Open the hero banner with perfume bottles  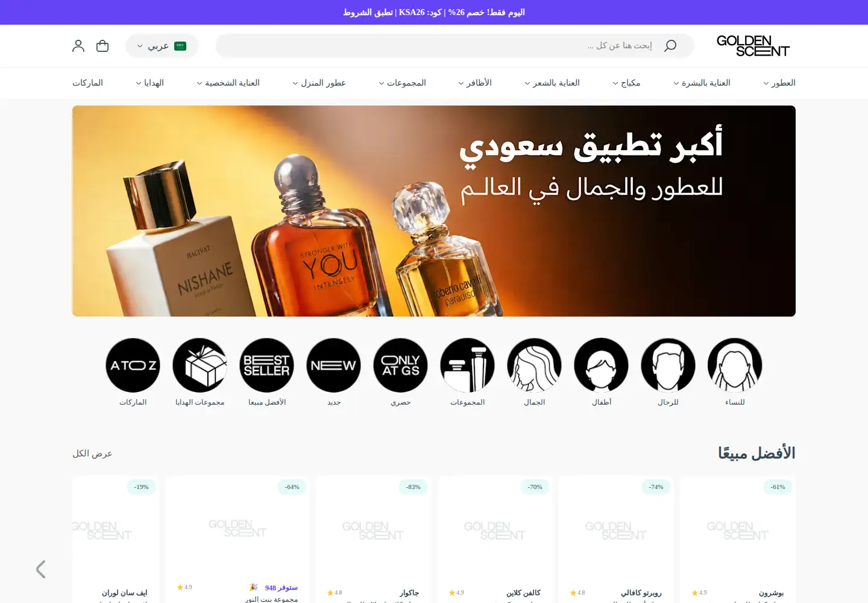point(434,211)
